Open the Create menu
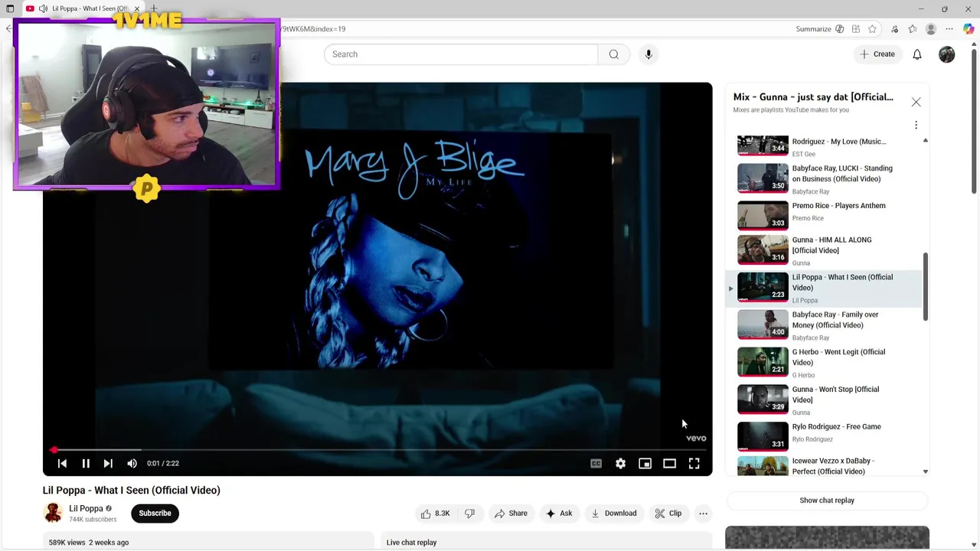This screenshot has height=551, width=980. coord(877,54)
